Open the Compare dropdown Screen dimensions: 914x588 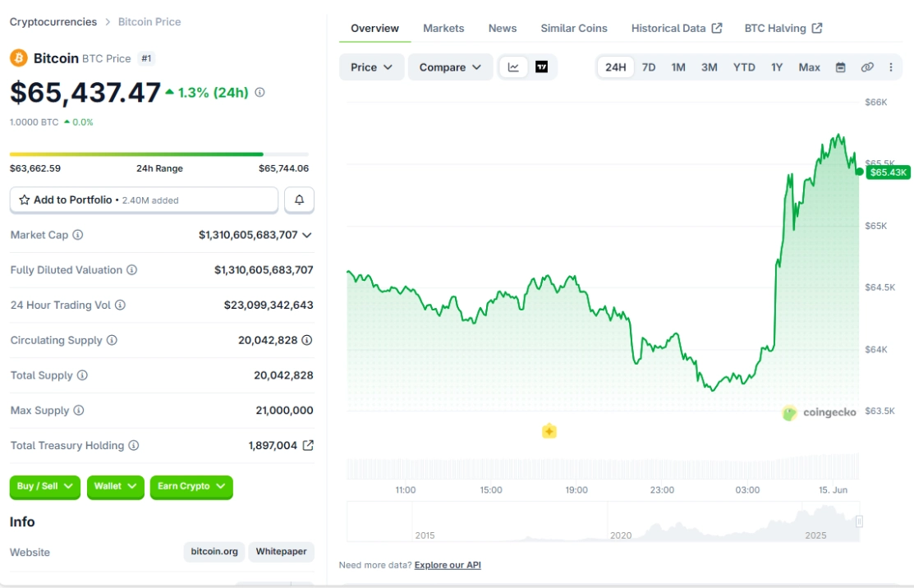click(x=450, y=67)
